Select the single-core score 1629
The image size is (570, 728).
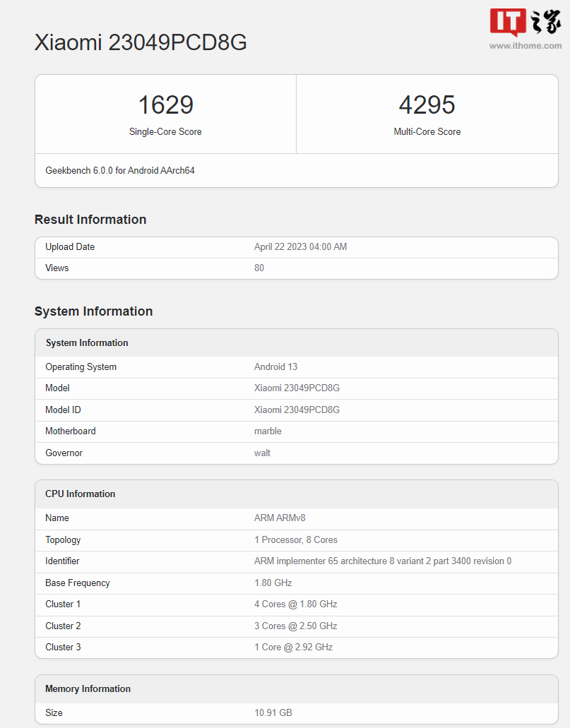(166, 105)
